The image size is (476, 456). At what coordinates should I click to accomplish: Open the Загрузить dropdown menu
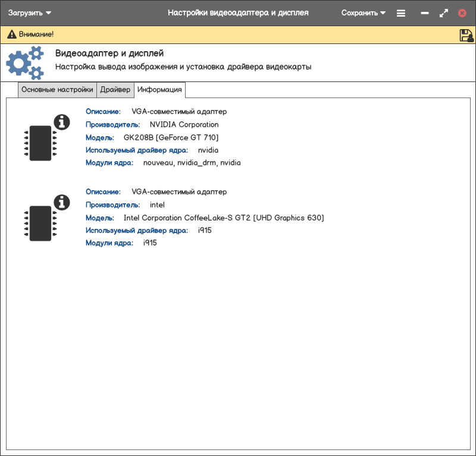(x=30, y=12)
